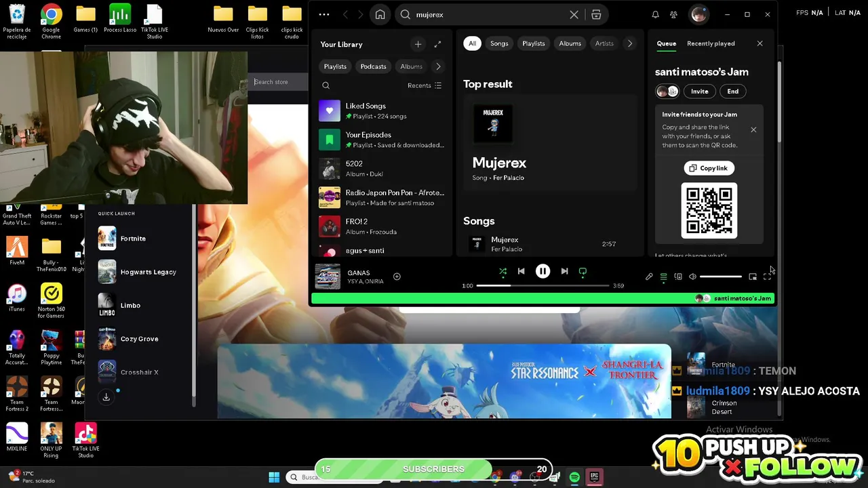Open Friend Activity icon in Spotify header
868x488 pixels.
coord(673,14)
